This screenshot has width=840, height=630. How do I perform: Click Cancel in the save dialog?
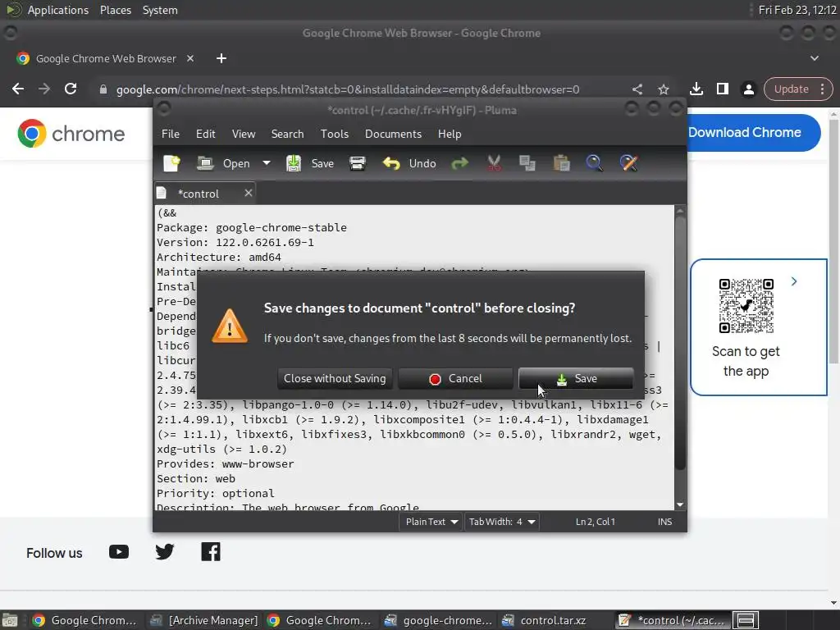pyautogui.click(x=455, y=379)
